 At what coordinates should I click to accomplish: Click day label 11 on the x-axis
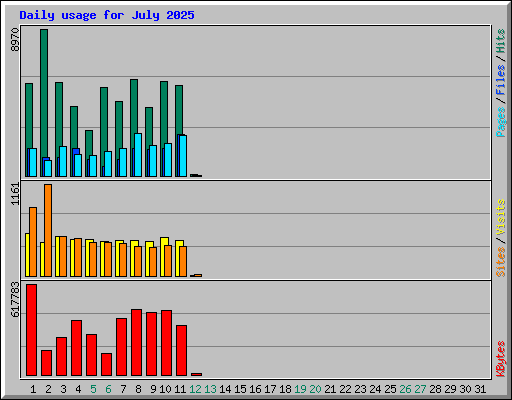click(x=180, y=389)
